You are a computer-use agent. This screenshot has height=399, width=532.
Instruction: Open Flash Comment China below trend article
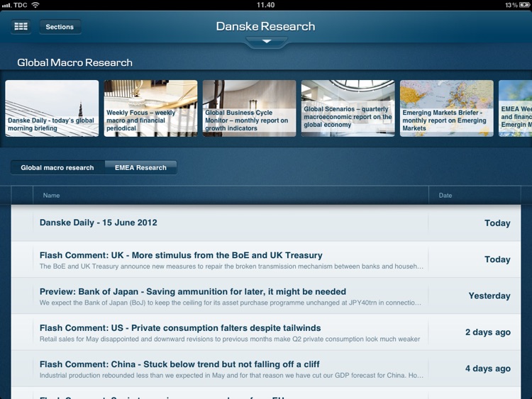(x=266, y=368)
